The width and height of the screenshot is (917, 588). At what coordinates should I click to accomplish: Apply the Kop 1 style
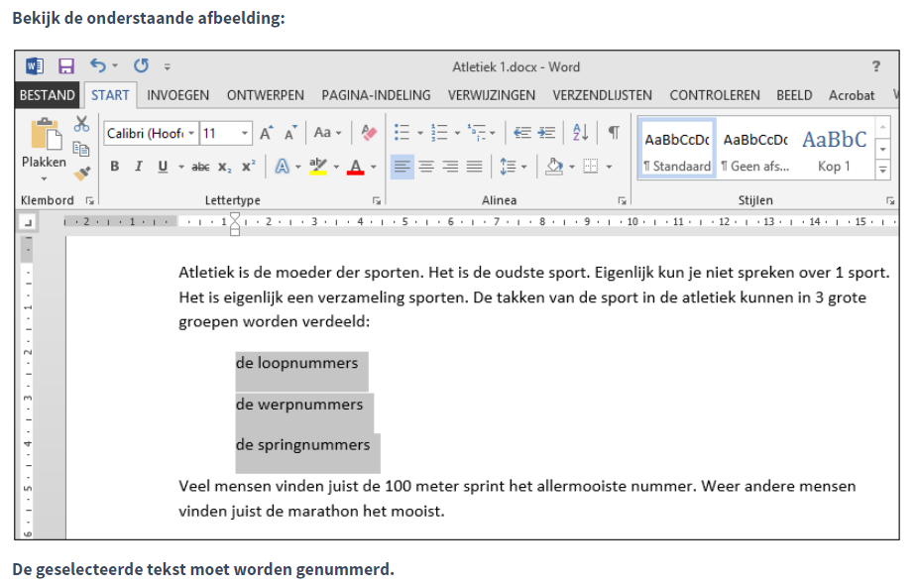coord(834,149)
